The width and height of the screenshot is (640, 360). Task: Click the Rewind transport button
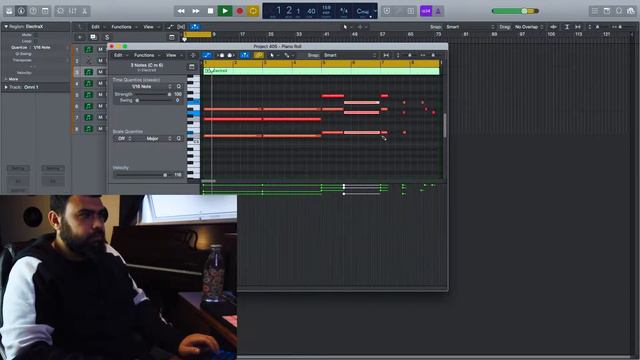(181, 11)
